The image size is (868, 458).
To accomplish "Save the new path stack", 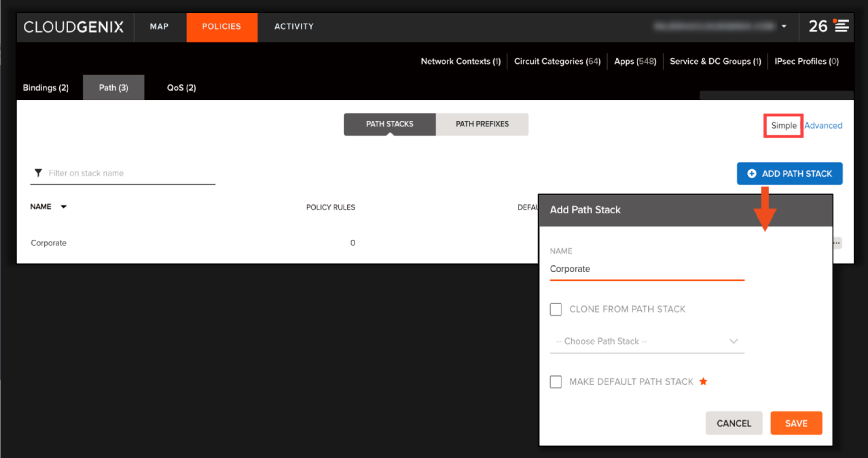I will [796, 423].
